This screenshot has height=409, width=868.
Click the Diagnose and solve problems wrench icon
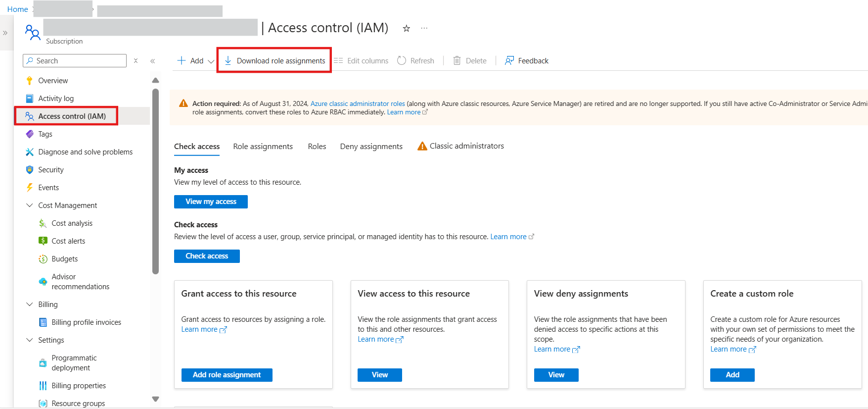pyautogui.click(x=30, y=152)
